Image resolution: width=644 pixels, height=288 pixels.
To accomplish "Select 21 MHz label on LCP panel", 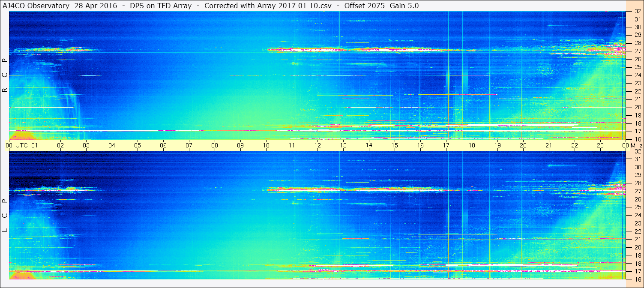I will 638,239.
